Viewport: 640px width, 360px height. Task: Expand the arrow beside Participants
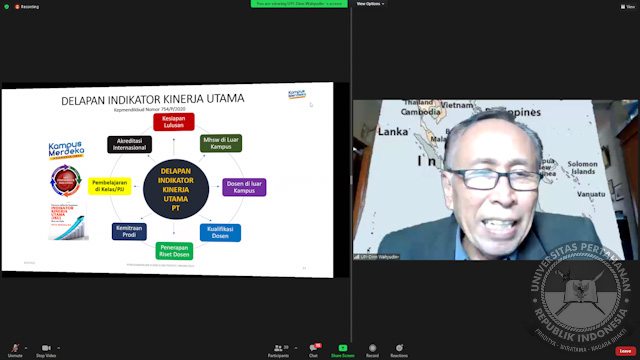coord(296,348)
